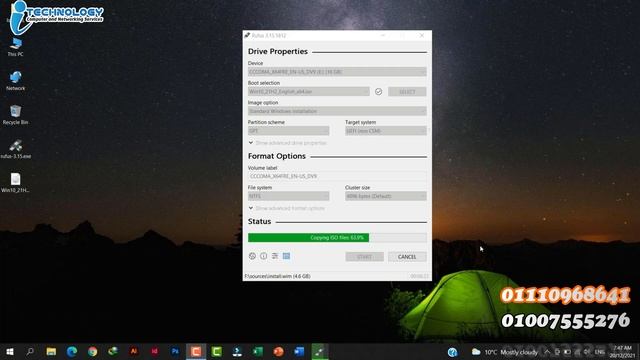Click the Rufus language globe icon
Screen dimensions: 640x360
[252, 256]
